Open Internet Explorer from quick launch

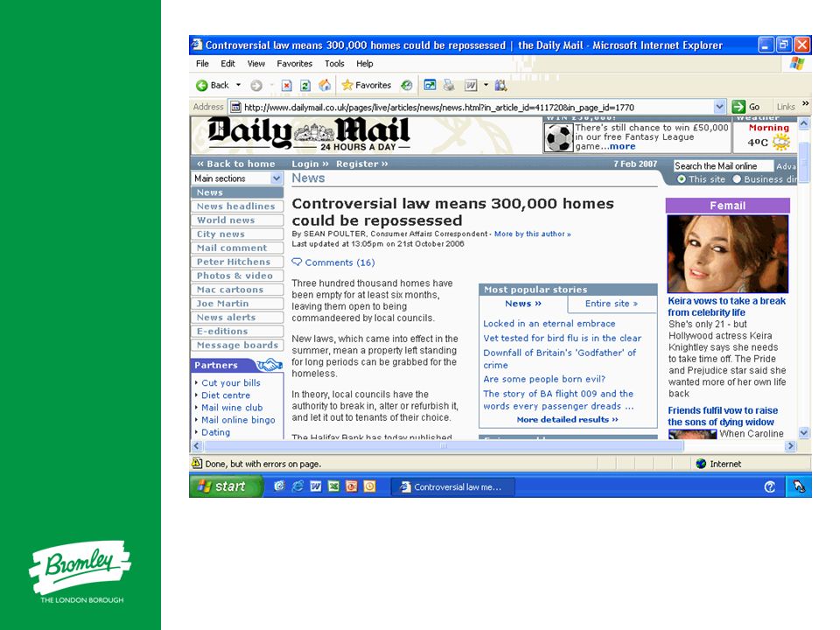[297, 486]
